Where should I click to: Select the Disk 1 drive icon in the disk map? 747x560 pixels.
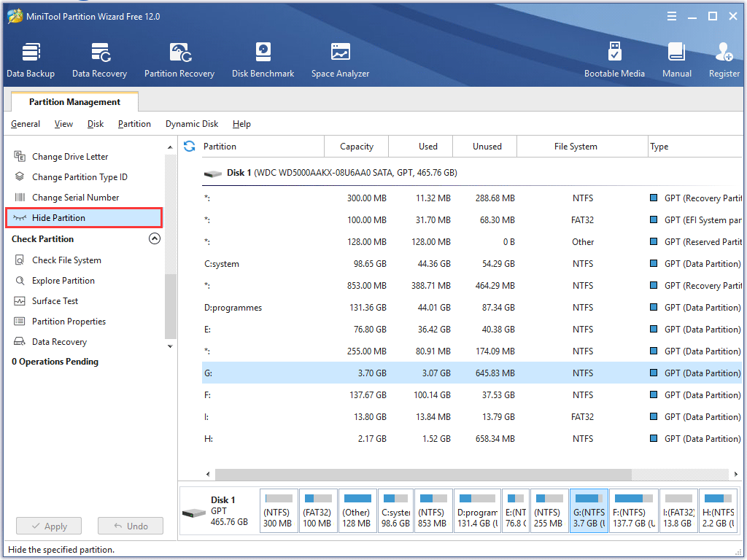point(193,513)
